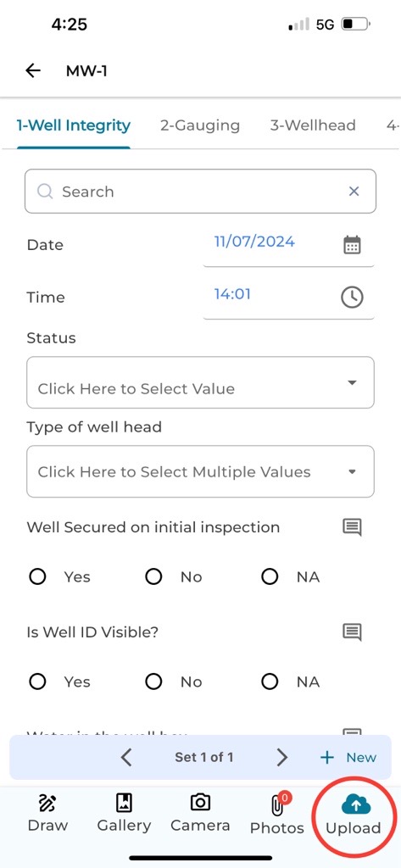Screen dimensions: 401x868
Task: Expand the Status dropdown
Action: [x=200, y=382]
